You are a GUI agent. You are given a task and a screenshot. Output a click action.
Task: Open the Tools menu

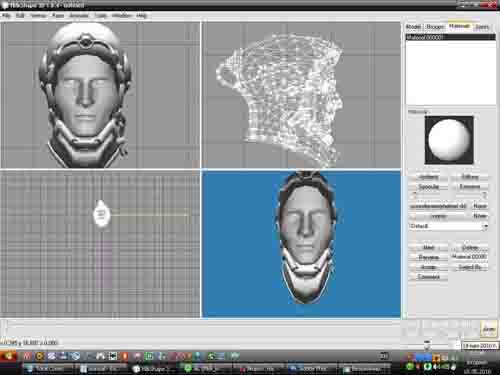100,16
